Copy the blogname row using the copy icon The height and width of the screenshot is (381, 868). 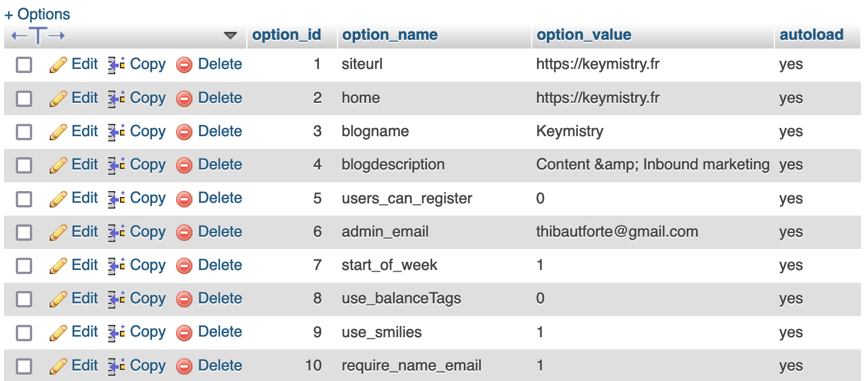pyautogui.click(x=115, y=131)
